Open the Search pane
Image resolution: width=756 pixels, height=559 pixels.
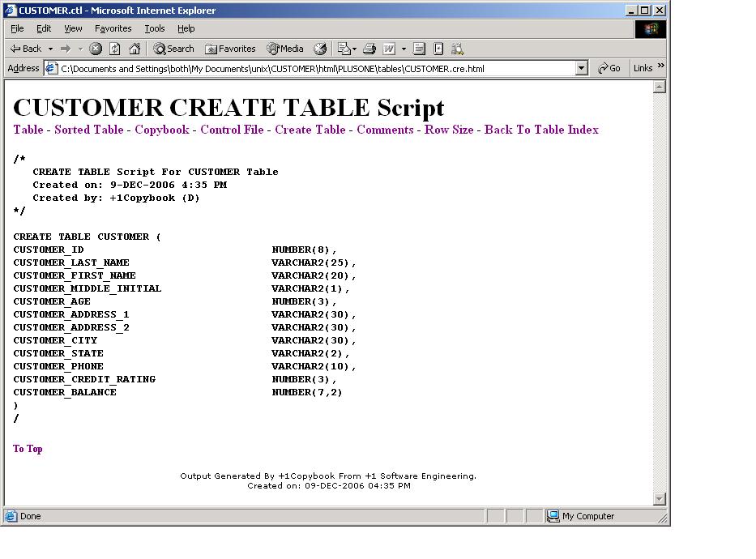click(x=174, y=49)
